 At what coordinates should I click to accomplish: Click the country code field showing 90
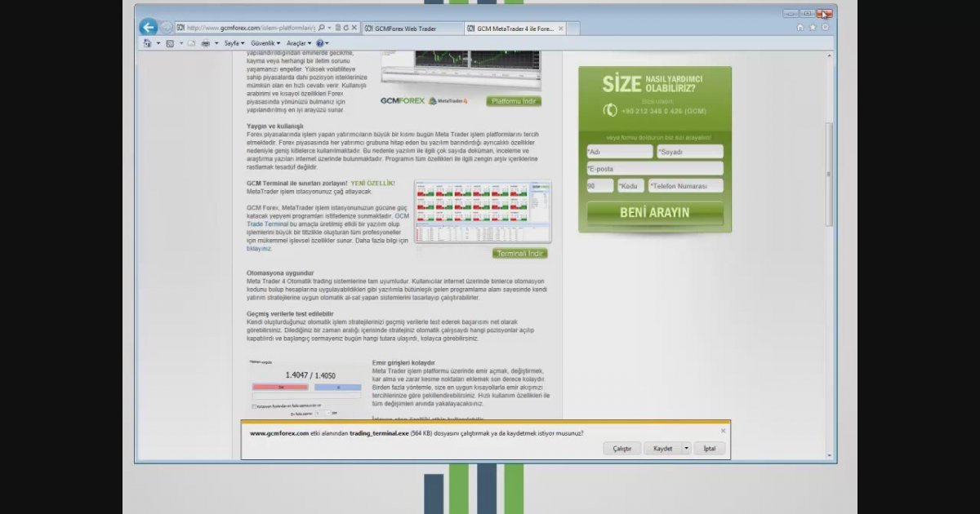click(600, 186)
